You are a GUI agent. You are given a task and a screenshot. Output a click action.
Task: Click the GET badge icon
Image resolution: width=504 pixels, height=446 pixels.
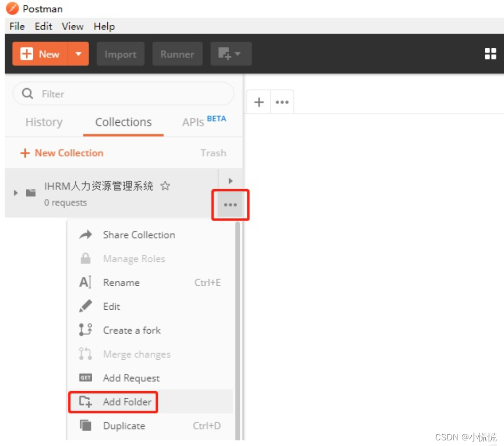pyautogui.click(x=86, y=378)
